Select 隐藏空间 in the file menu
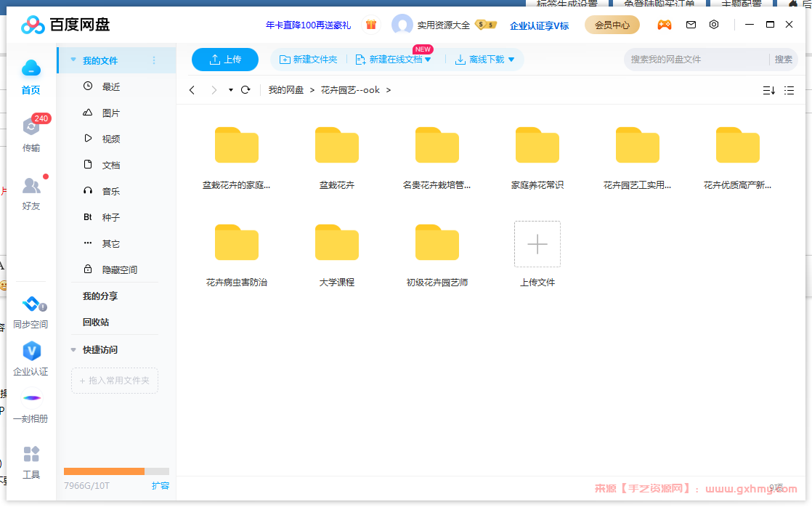 (x=119, y=269)
